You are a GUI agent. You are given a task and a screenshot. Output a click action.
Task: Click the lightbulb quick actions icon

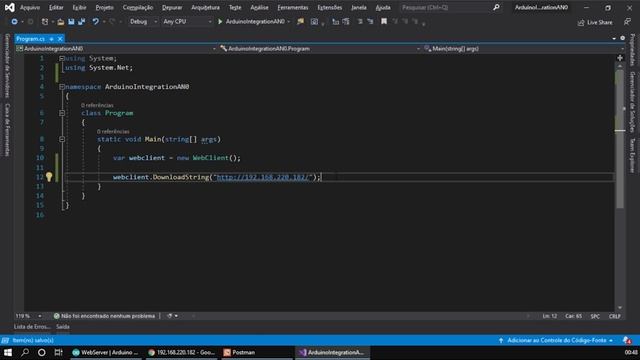[49, 177]
